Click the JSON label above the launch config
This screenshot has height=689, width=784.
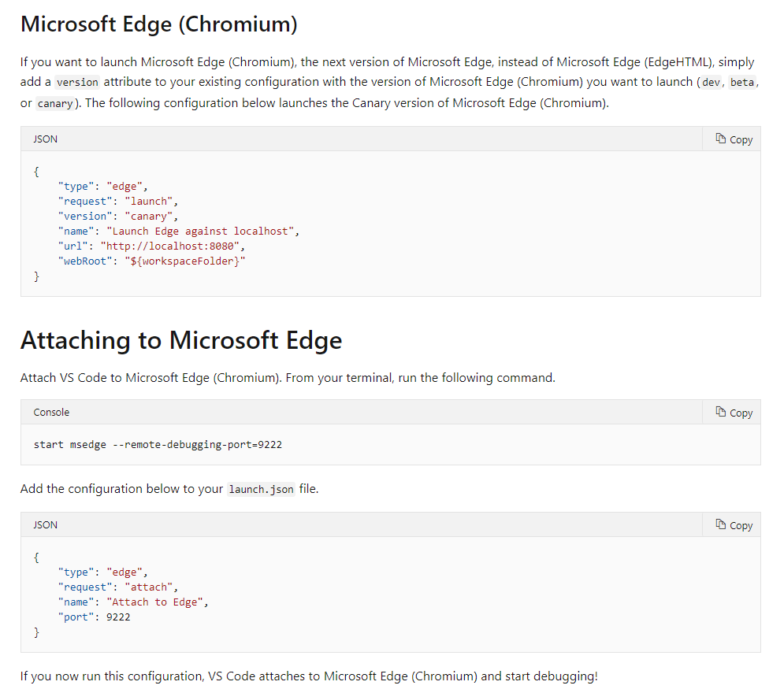coord(45,139)
